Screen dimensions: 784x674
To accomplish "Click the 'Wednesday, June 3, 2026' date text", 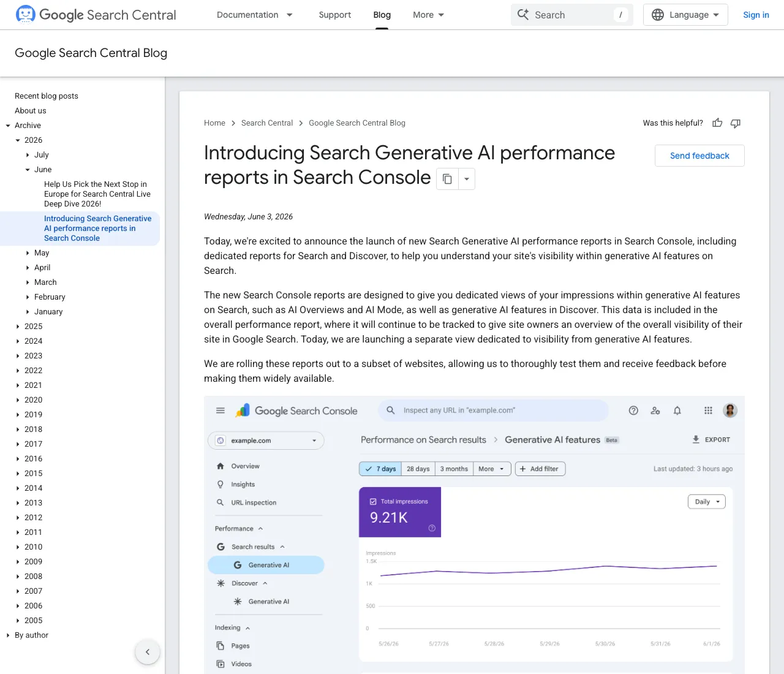I will click(x=248, y=217).
